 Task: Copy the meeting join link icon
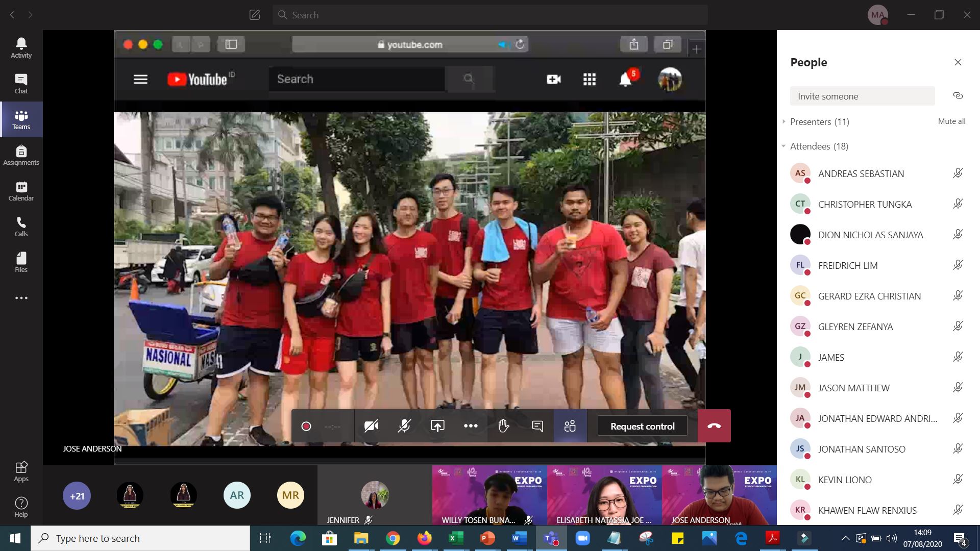958,96
